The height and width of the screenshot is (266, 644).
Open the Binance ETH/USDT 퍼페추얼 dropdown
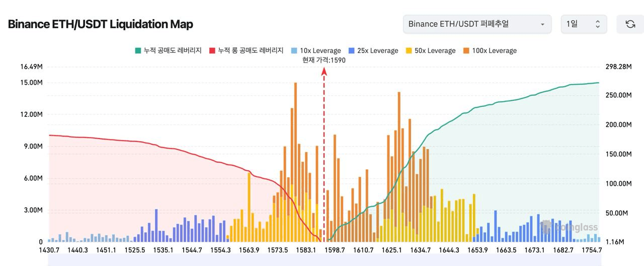(476, 24)
